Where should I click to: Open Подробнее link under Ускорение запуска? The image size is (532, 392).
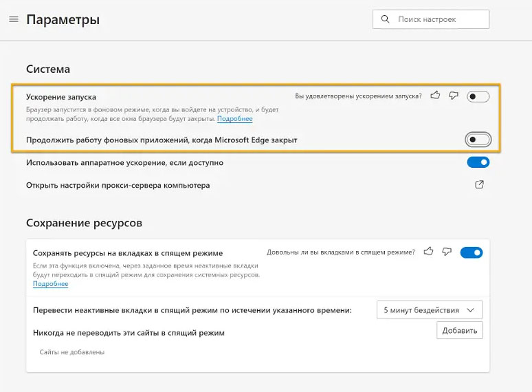tap(235, 119)
